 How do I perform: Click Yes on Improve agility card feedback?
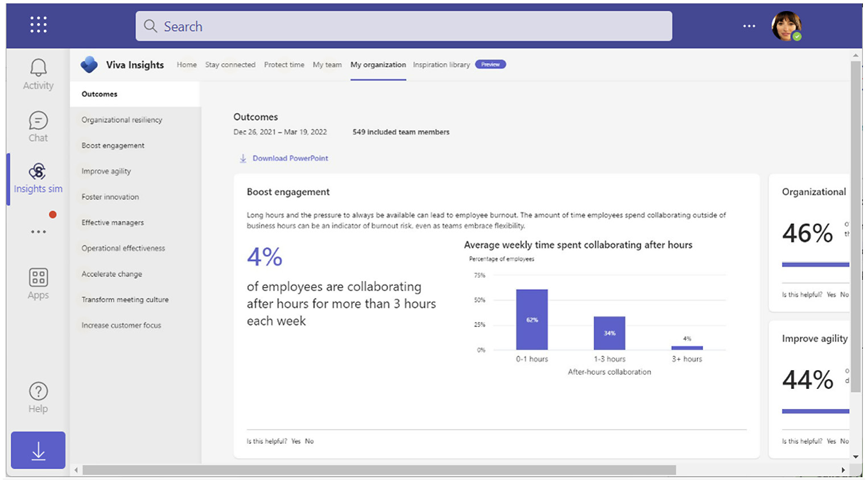[831, 441]
